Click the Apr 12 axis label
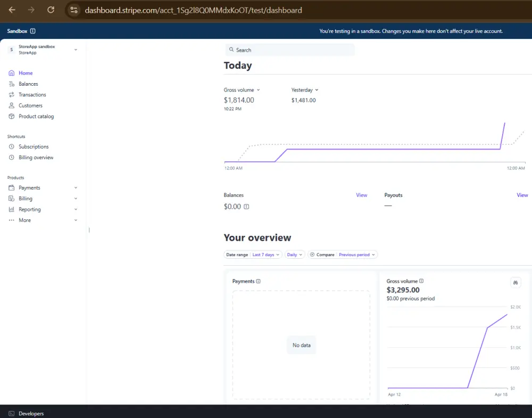The width and height of the screenshot is (532, 418). [394, 395]
